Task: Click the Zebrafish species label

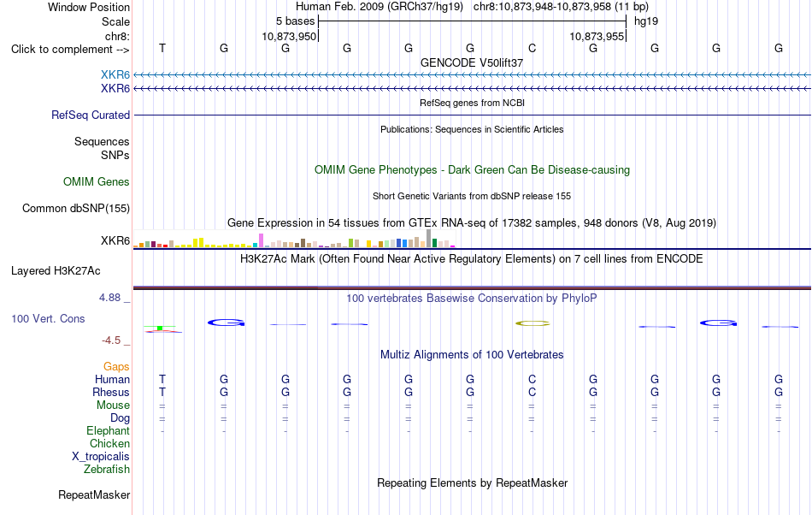Action: 107,469
